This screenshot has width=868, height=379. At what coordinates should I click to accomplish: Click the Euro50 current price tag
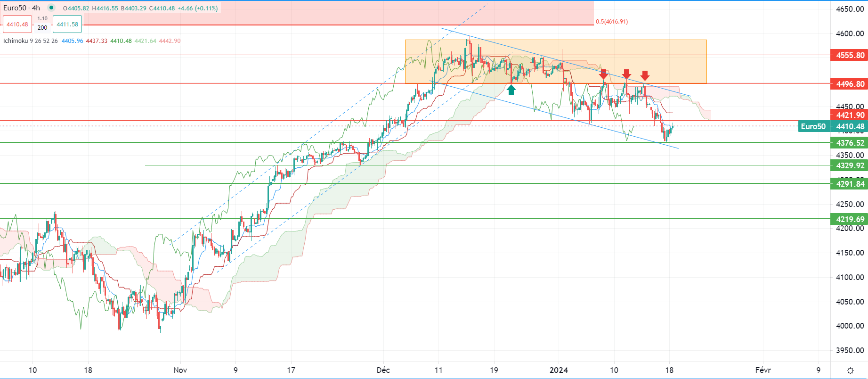coord(813,126)
